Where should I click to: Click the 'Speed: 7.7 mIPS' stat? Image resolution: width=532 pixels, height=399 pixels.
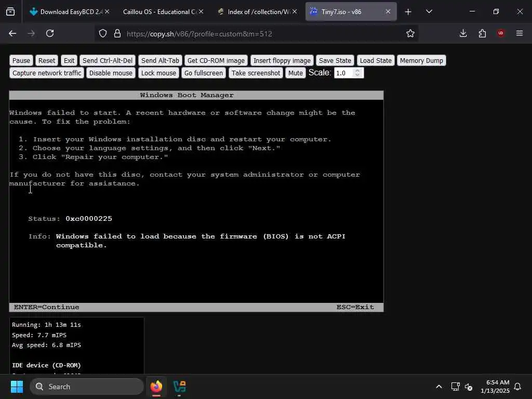39,335
